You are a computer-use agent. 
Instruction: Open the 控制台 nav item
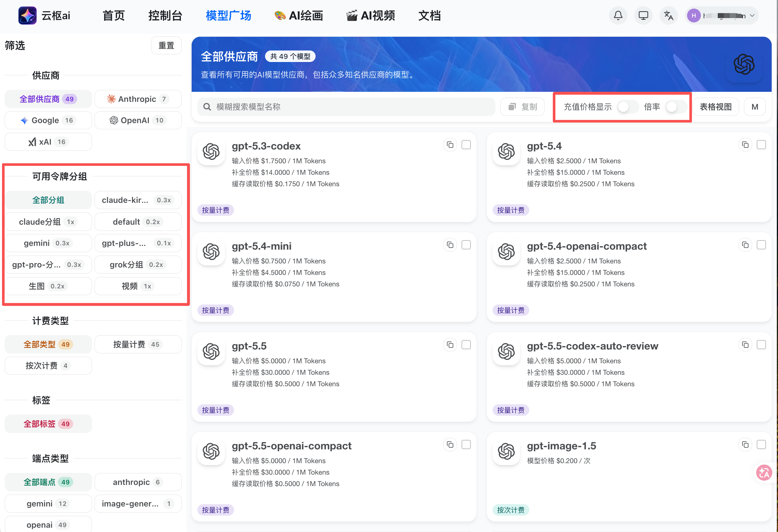165,15
